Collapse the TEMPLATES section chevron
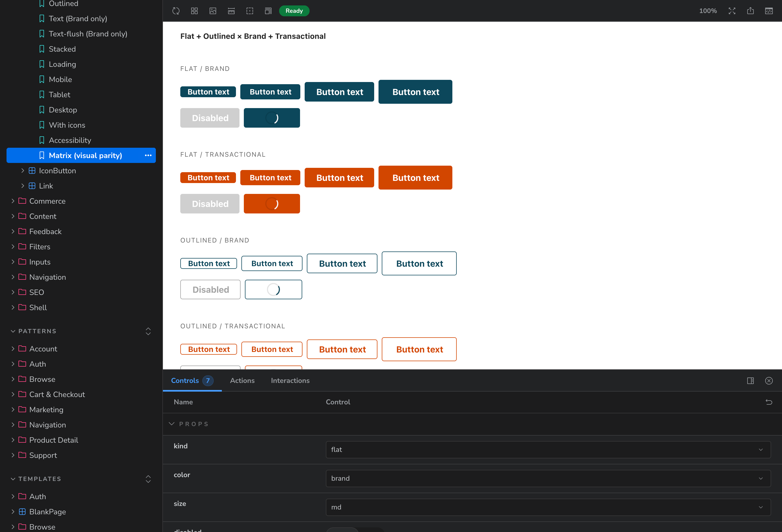The height and width of the screenshot is (532, 782). click(x=13, y=479)
